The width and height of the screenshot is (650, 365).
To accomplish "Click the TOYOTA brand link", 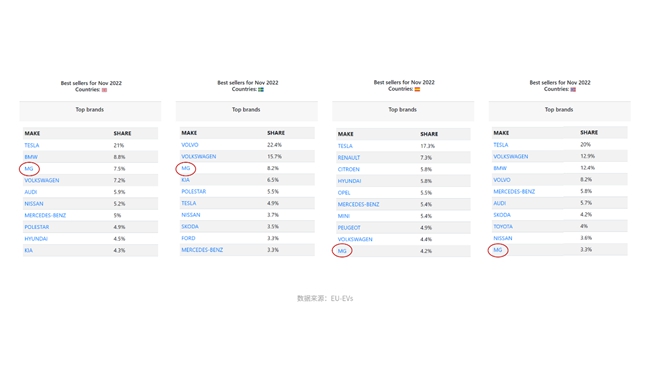I will (503, 226).
